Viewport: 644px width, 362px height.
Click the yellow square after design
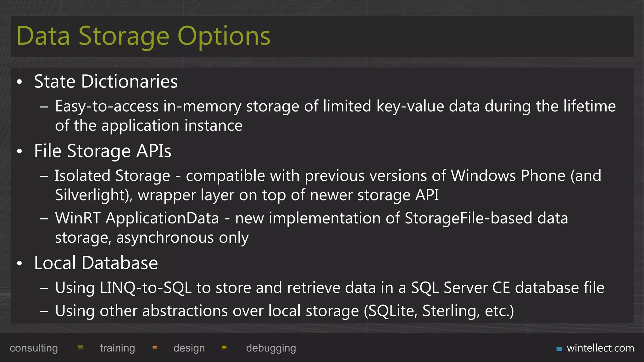(x=224, y=348)
